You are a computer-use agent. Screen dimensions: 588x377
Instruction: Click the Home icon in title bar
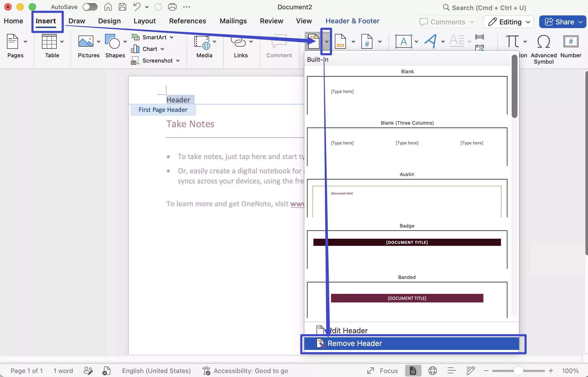point(108,7)
